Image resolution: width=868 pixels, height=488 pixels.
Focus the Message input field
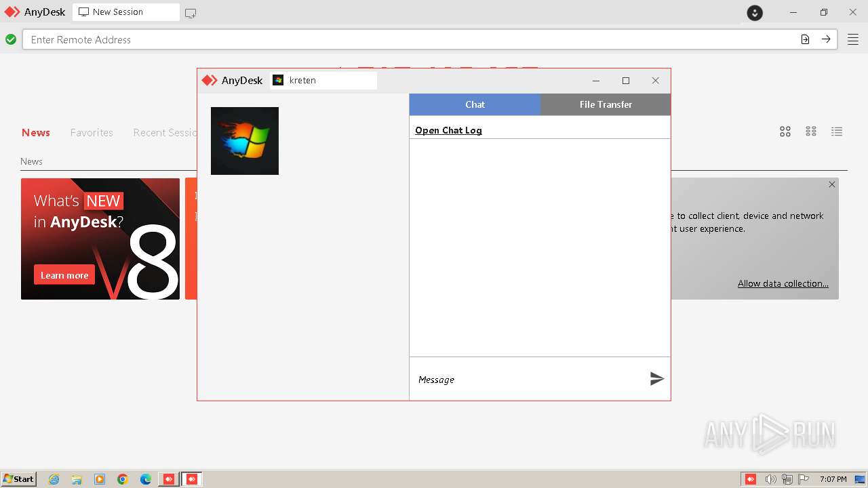529,380
